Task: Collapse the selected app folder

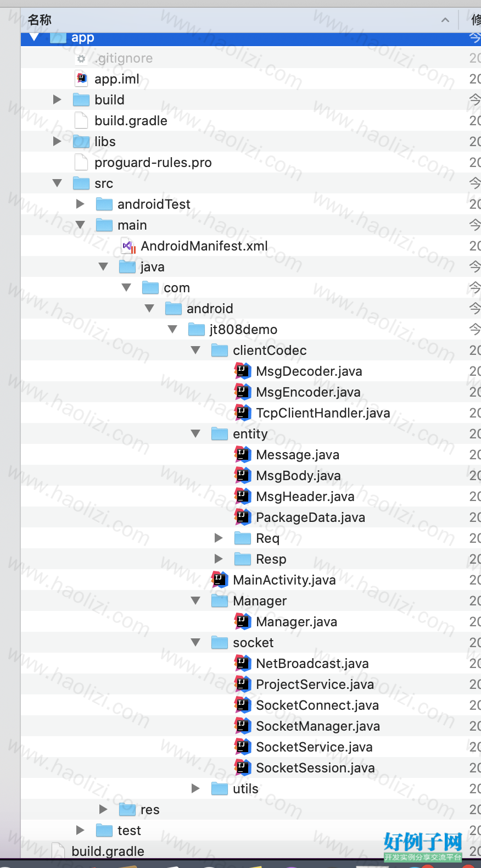Action: (34, 37)
